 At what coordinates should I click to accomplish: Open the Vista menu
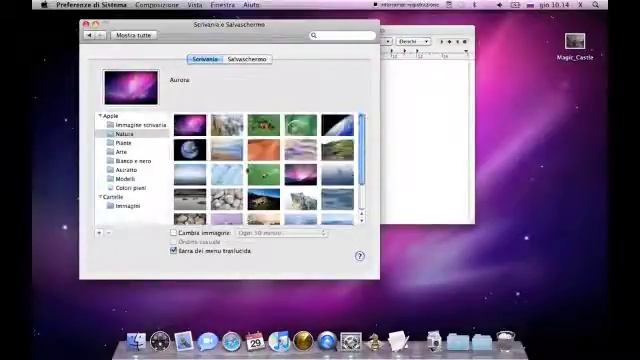click(195, 5)
